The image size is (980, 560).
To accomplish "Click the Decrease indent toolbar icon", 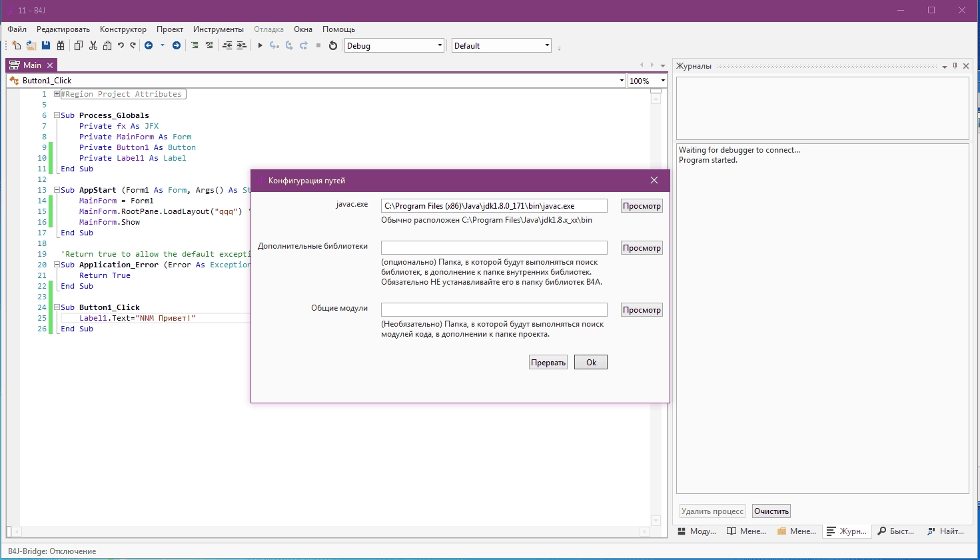I will point(227,45).
